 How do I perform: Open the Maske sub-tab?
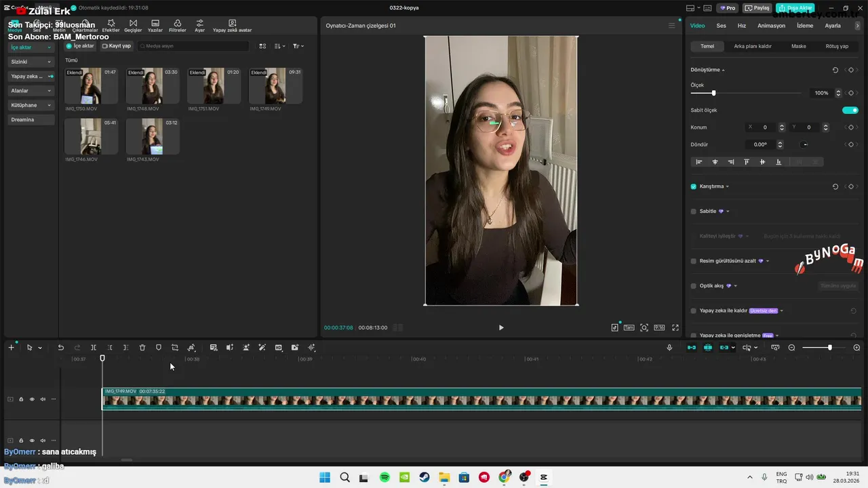click(799, 46)
